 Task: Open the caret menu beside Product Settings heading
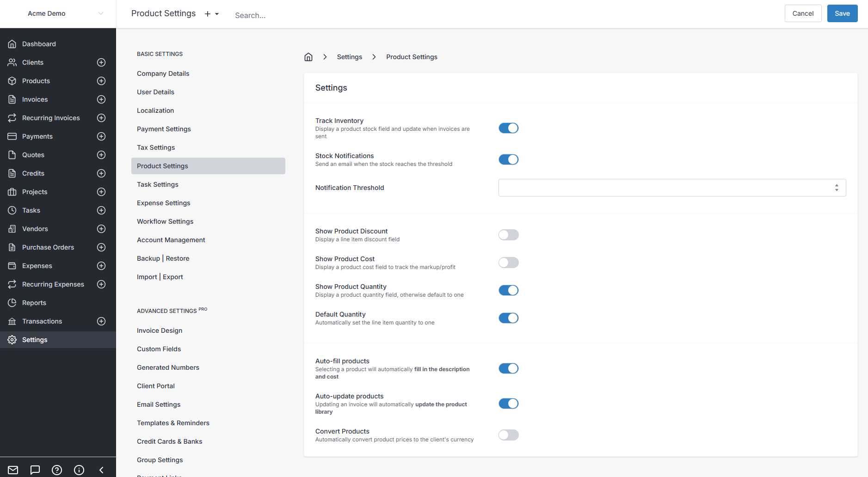(217, 13)
